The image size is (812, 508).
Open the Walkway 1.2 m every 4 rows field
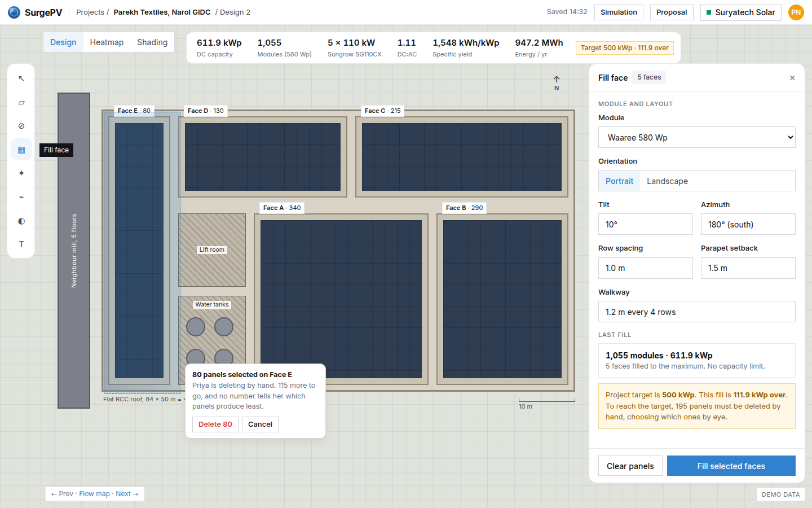(697, 312)
